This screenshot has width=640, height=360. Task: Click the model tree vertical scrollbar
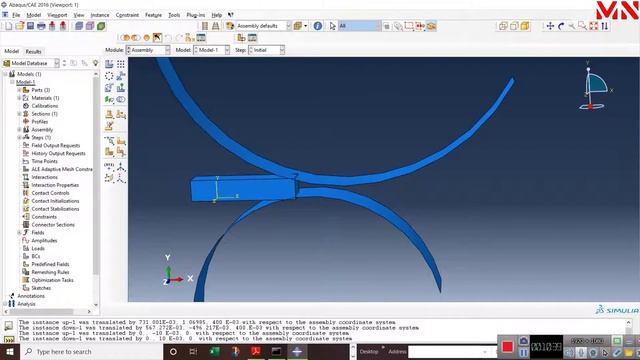point(96,176)
